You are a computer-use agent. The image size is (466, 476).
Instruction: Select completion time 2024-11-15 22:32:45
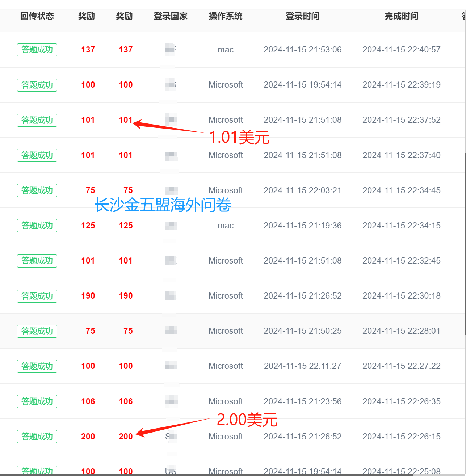pyautogui.click(x=402, y=261)
